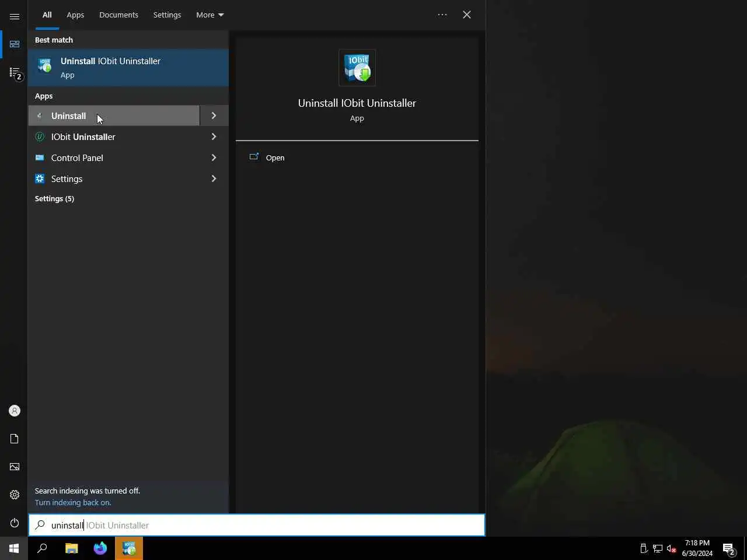Viewport: 747px width, 560px height.
Task: Click the Best match heading
Action: (54, 40)
